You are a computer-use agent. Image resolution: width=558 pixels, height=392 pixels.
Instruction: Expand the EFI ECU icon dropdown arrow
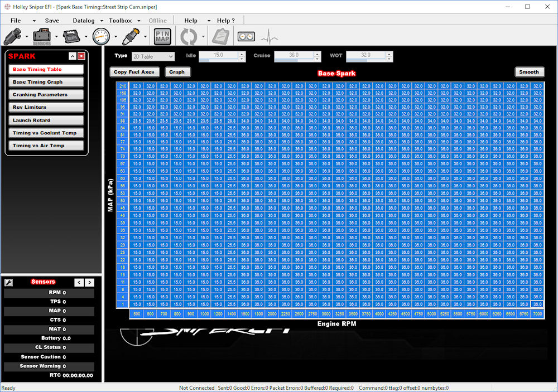86,37
